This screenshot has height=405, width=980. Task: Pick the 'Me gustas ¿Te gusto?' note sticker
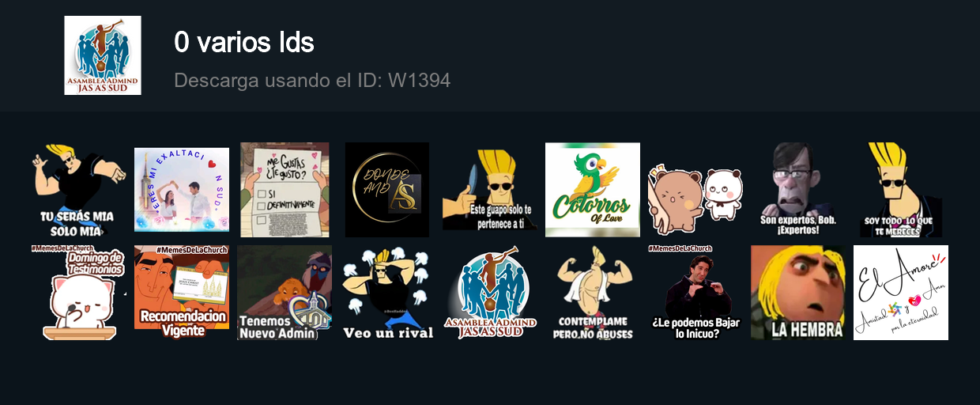coord(285,190)
